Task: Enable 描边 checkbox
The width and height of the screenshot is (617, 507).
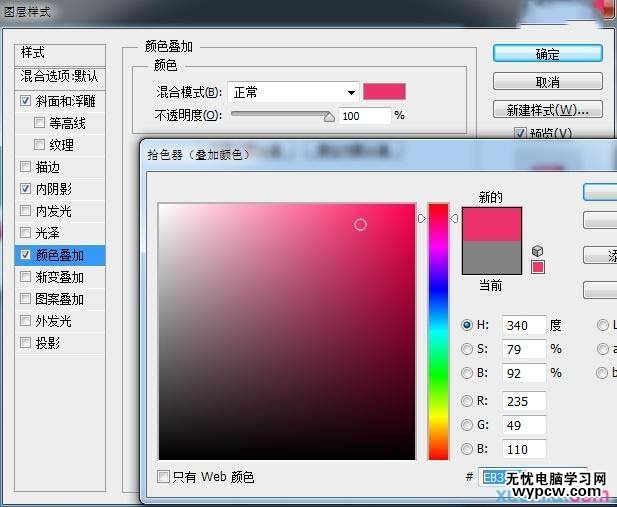Action: point(25,167)
